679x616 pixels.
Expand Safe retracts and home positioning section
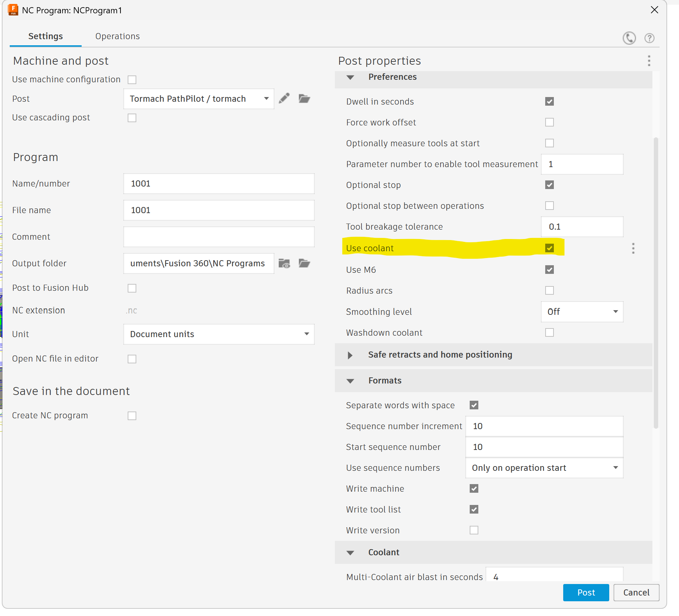click(350, 355)
